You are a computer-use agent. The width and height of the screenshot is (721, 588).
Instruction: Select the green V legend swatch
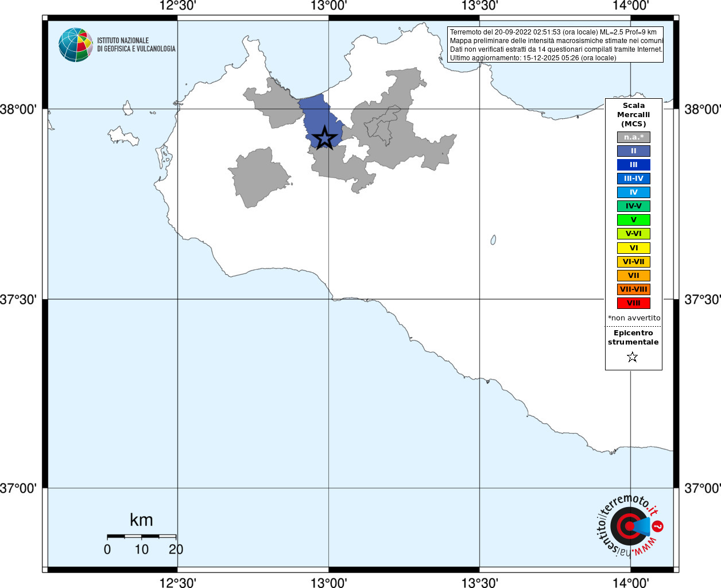(x=634, y=220)
